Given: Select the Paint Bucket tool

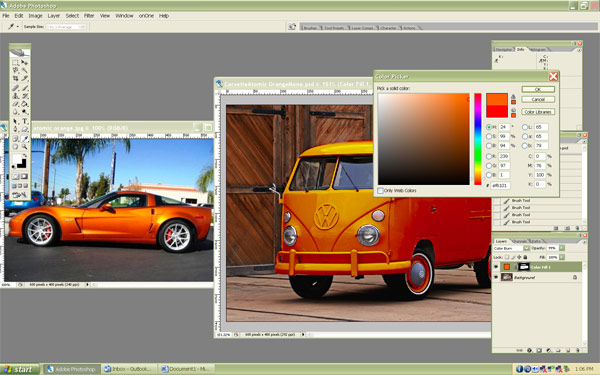Looking at the screenshot, I should tap(24, 104).
